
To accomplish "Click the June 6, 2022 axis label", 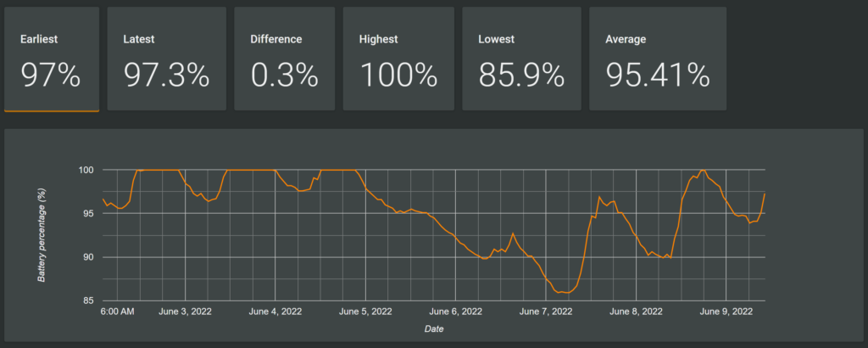I will [456, 312].
